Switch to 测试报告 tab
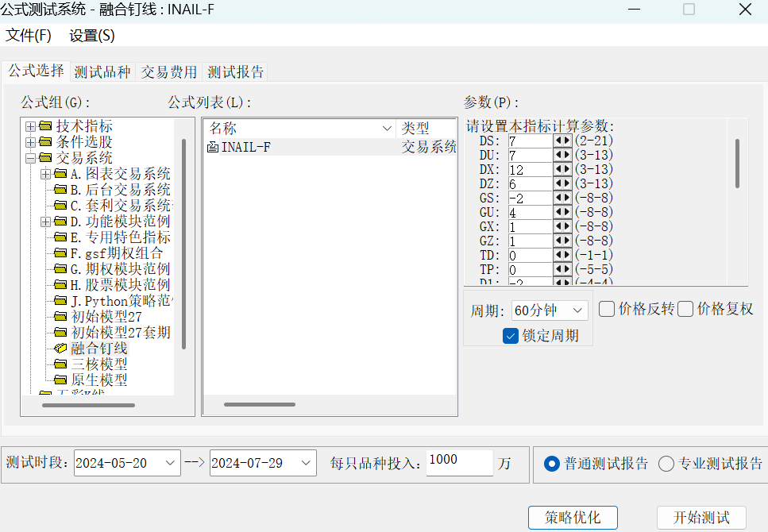The height and width of the screenshot is (532, 768). click(236, 72)
